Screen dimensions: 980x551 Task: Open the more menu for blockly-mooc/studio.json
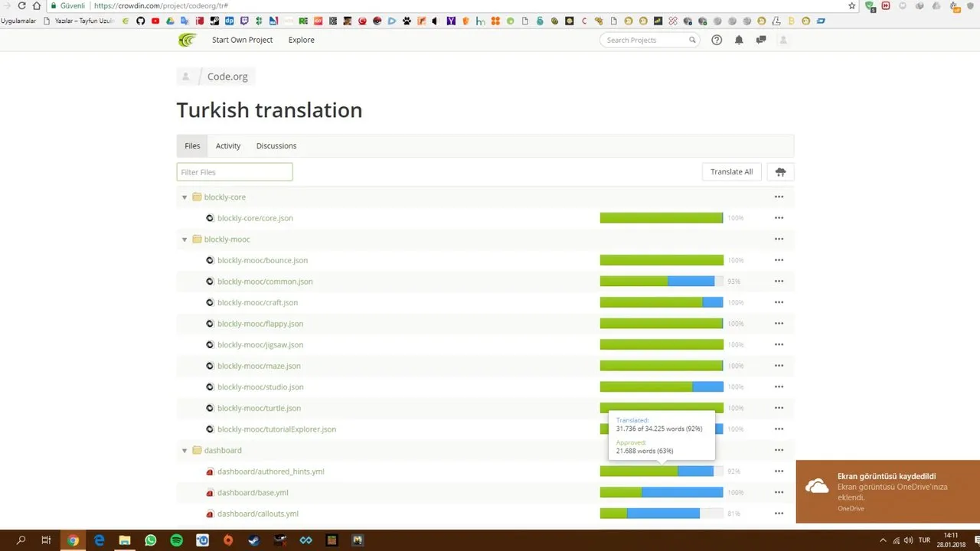point(779,387)
